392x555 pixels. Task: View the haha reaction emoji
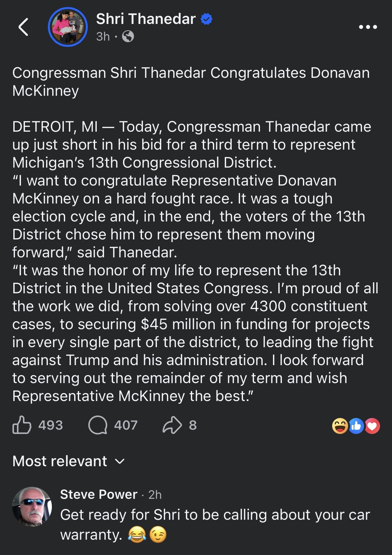pos(340,426)
